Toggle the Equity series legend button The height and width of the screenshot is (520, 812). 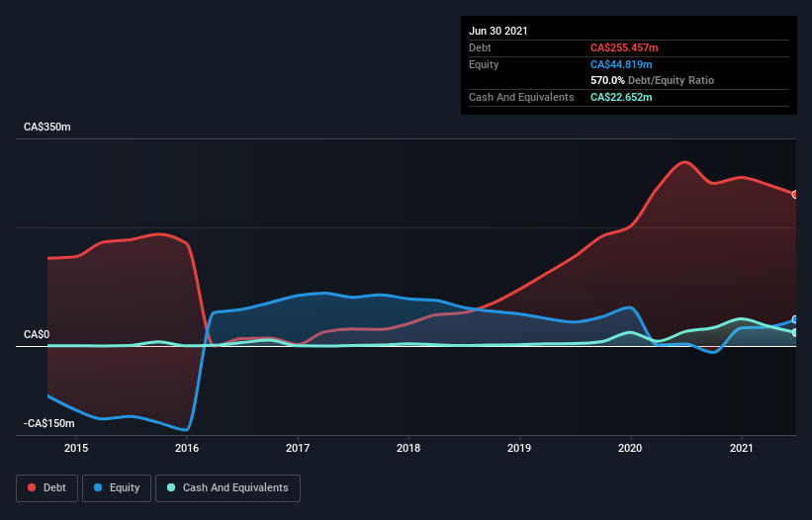coord(117,488)
